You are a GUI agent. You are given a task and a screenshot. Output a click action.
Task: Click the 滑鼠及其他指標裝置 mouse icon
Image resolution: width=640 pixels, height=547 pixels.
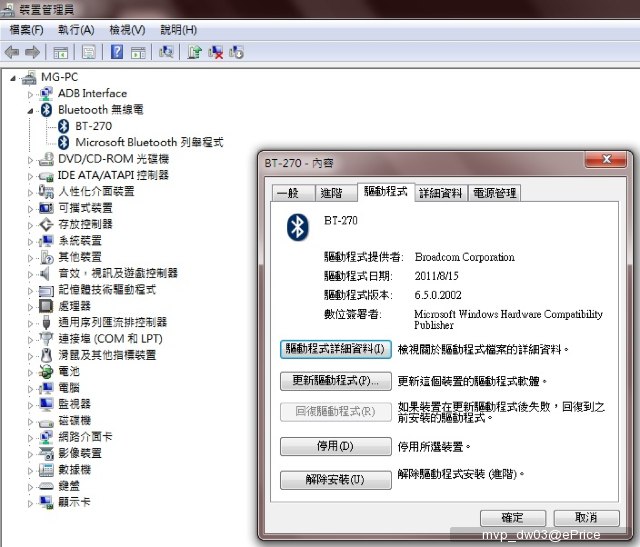[x=46, y=355]
